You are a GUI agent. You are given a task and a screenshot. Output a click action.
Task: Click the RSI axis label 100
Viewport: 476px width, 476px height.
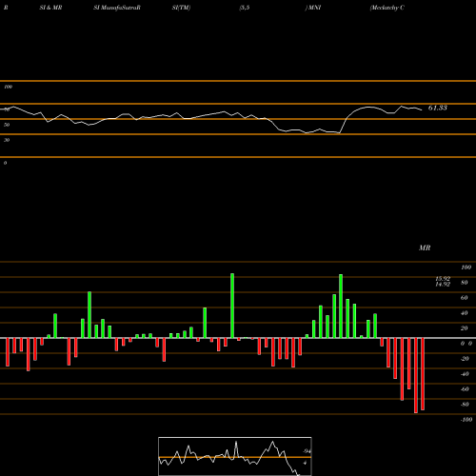tap(9, 87)
